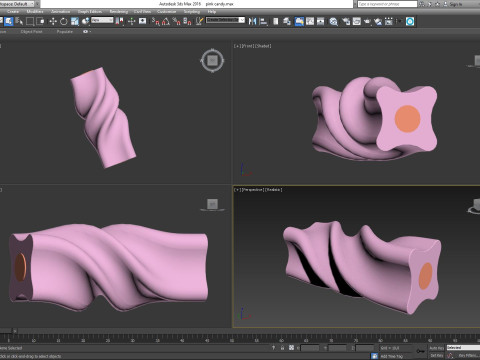Switch to Object Paint ribbon tab

point(31,32)
